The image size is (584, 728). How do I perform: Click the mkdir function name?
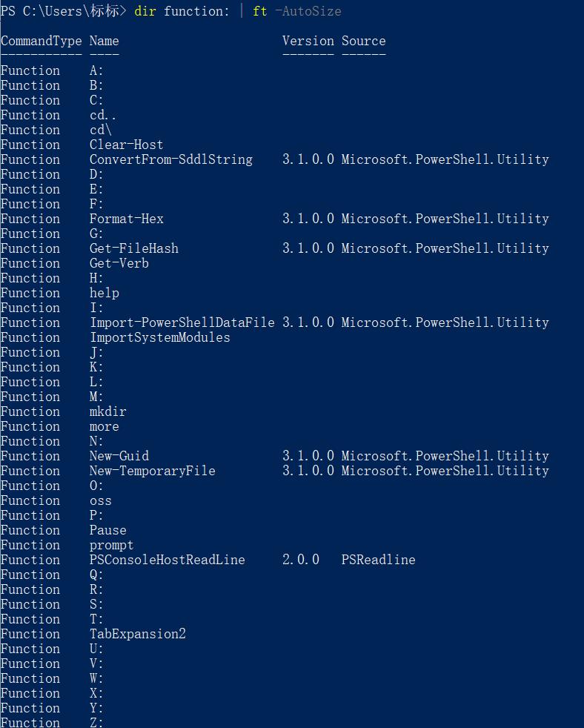[107, 411]
